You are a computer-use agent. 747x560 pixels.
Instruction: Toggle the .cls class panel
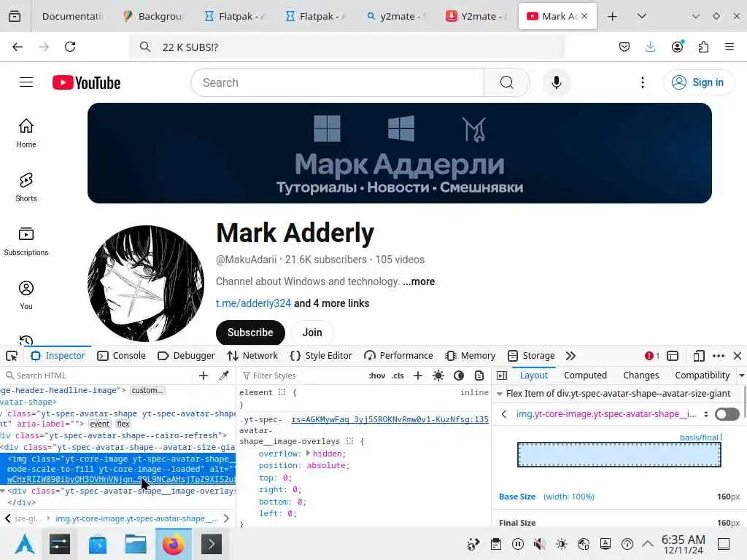tap(398, 376)
